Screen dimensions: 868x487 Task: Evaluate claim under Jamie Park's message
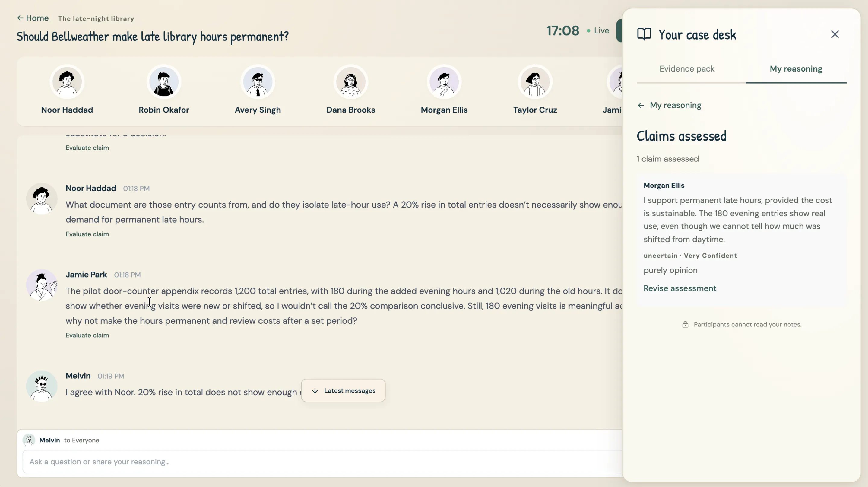(87, 335)
